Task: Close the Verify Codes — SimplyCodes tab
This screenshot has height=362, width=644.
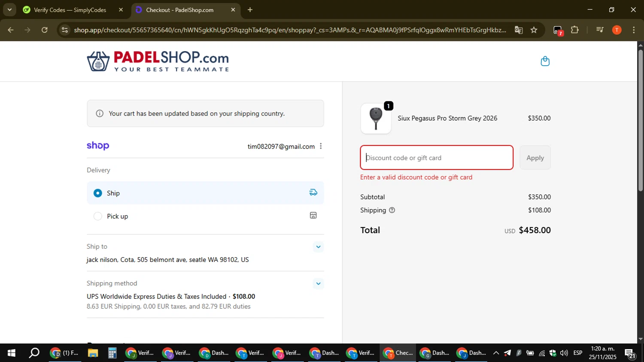Action: (x=121, y=9)
